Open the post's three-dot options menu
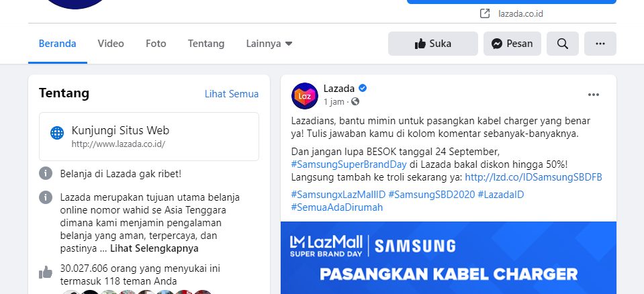Image resolution: width=644 pixels, height=294 pixels. click(594, 95)
